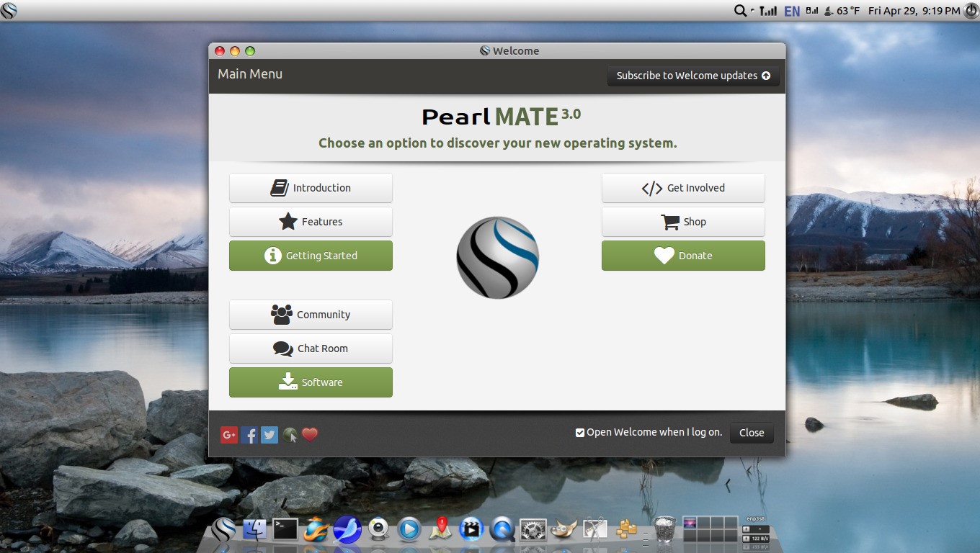The width and height of the screenshot is (980, 553).
Task: Open the search magnifier in the top panel
Action: click(741, 11)
